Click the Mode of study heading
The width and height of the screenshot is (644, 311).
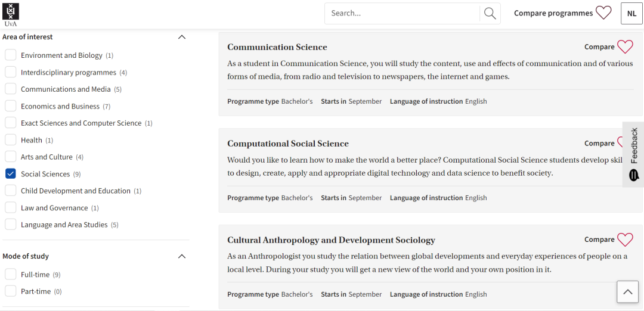click(x=26, y=256)
